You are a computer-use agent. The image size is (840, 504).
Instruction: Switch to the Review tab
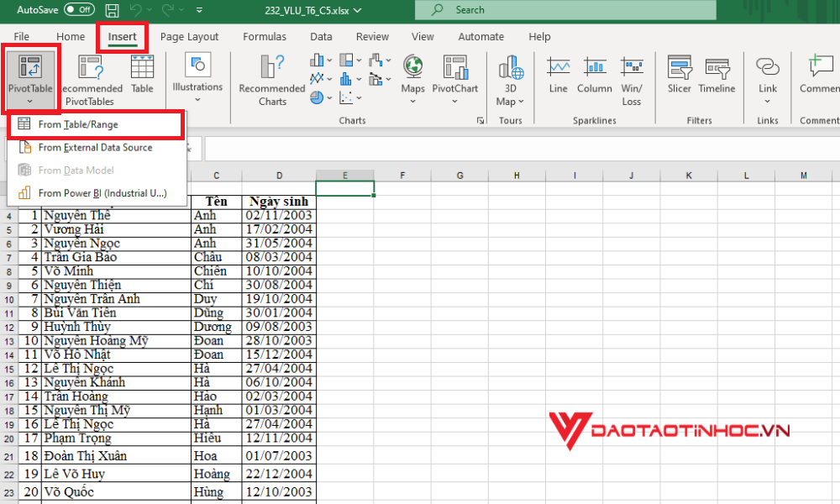[372, 36]
